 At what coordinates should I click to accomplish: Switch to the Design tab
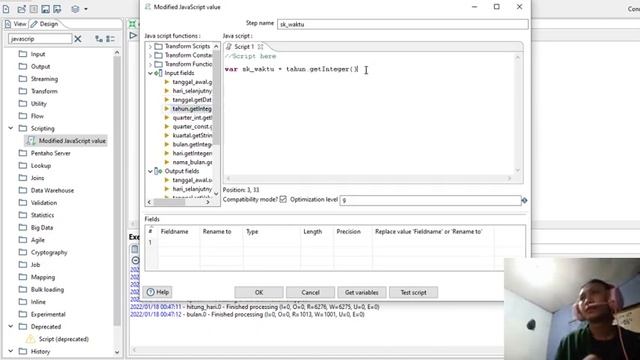[44, 24]
